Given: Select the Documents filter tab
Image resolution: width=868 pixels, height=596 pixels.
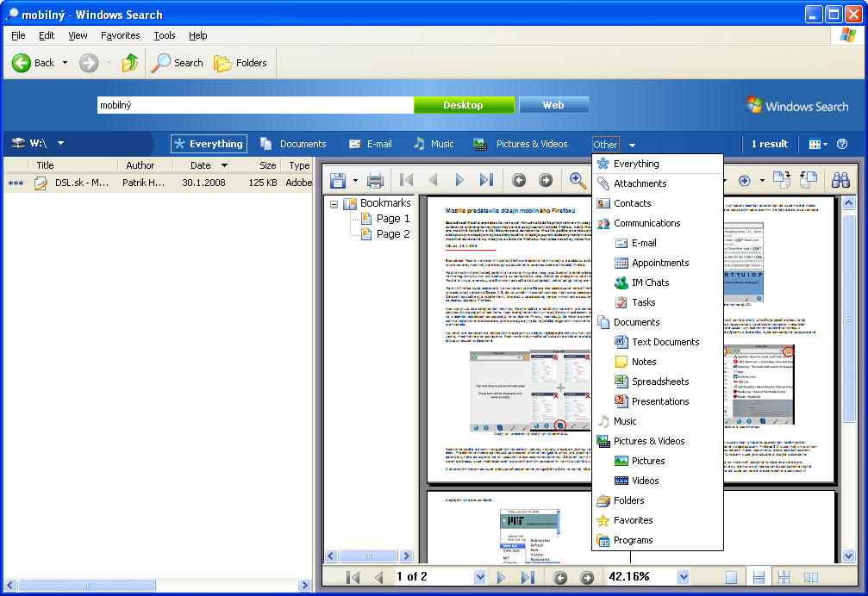Looking at the screenshot, I should point(293,144).
